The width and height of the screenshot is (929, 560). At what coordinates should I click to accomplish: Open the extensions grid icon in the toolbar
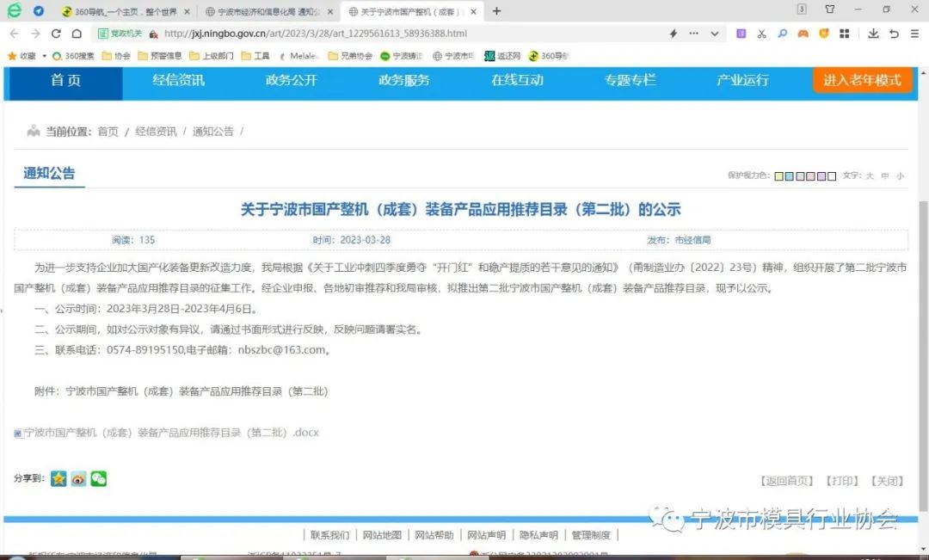click(x=844, y=32)
